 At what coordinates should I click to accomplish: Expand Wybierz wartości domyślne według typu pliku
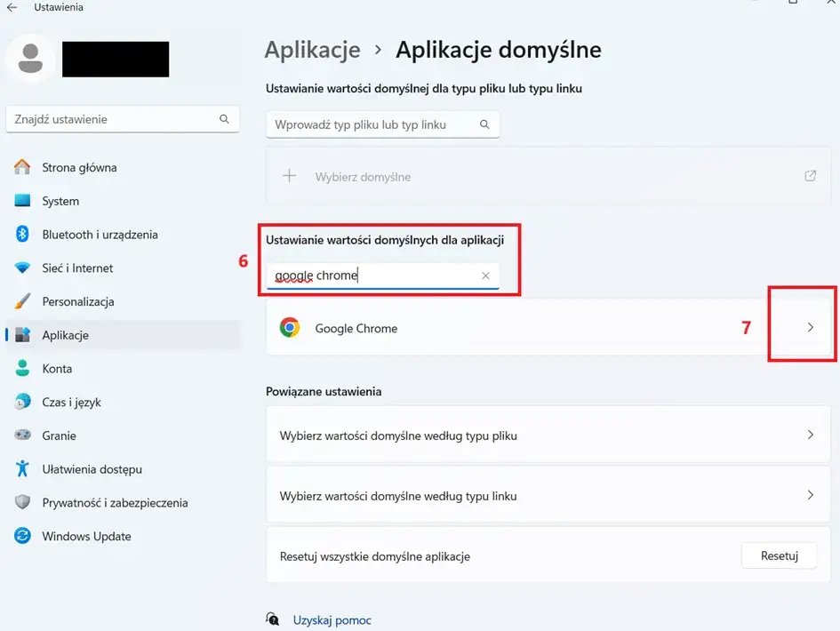(x=810, y=435)
